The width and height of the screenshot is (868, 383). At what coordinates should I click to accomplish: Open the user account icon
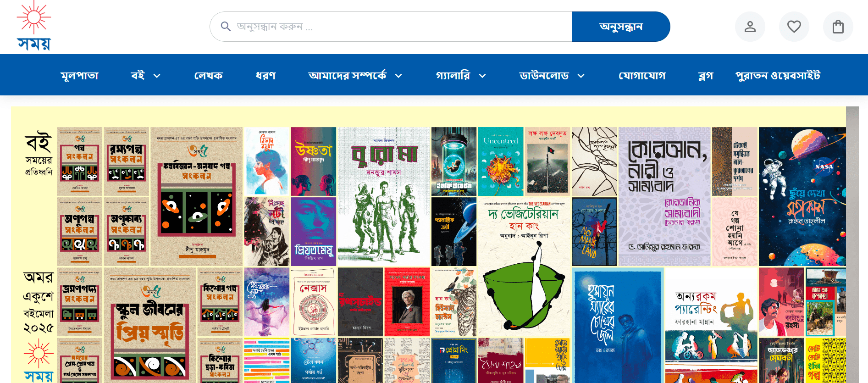[x=750, y=27]
